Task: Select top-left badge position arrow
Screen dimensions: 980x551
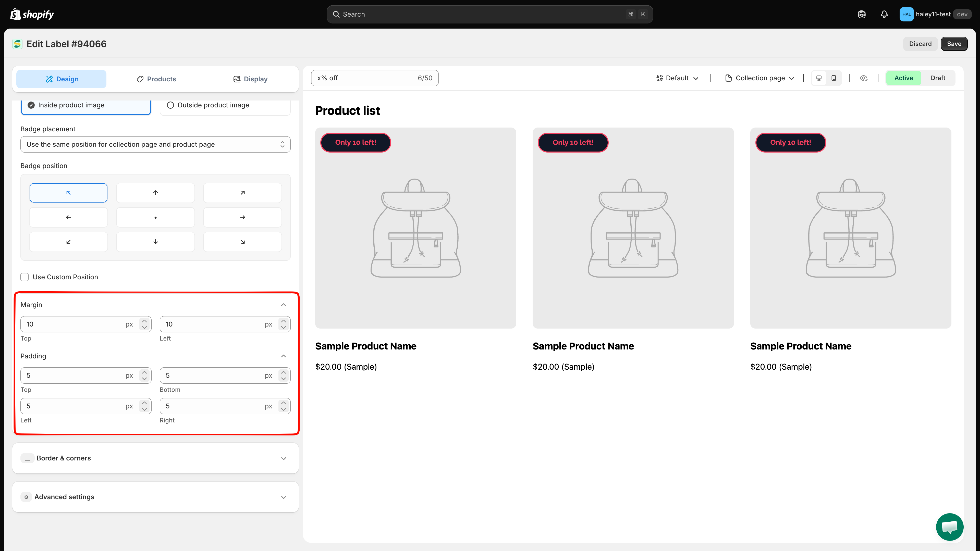Action: (x=68, y=193)
